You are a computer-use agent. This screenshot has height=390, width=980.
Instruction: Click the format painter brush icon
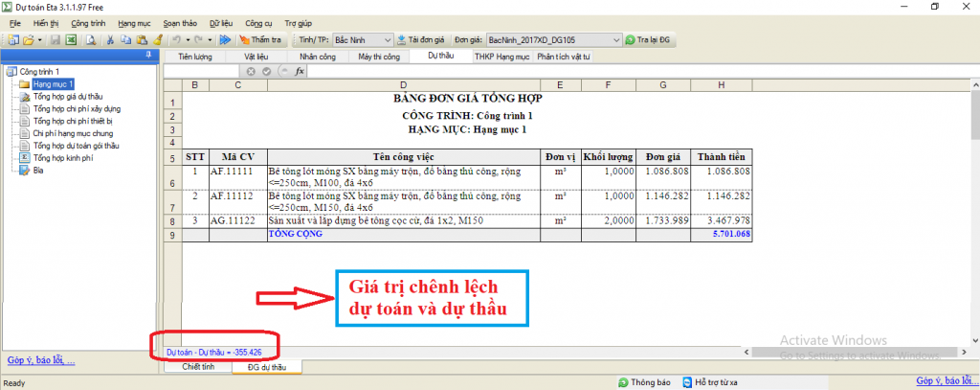coord(157,40)
